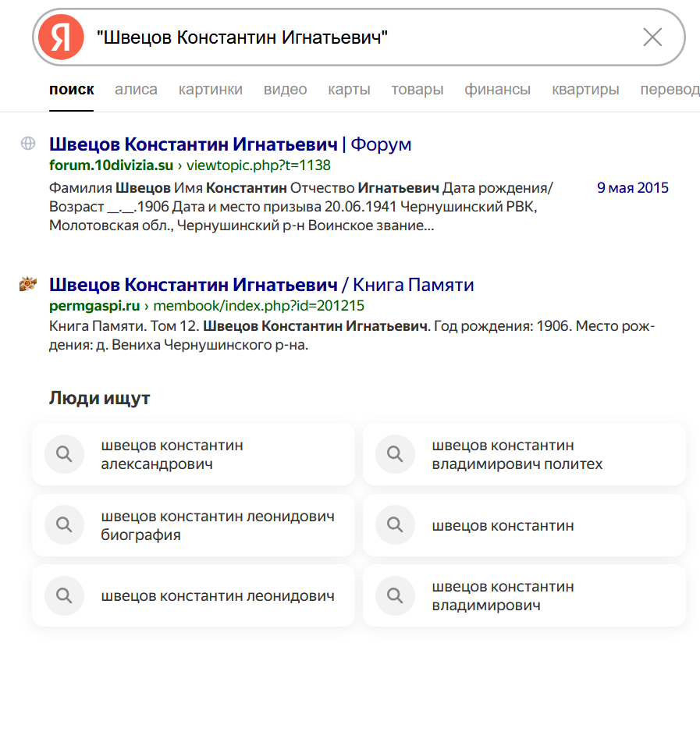The width and height of the screenshot is (700, 739).
Task: Open the Книга Памяти result link
Action: point(261,285)
